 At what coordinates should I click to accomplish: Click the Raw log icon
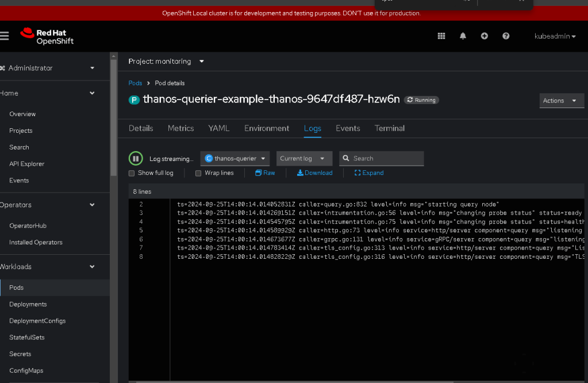tap(259, 173)
